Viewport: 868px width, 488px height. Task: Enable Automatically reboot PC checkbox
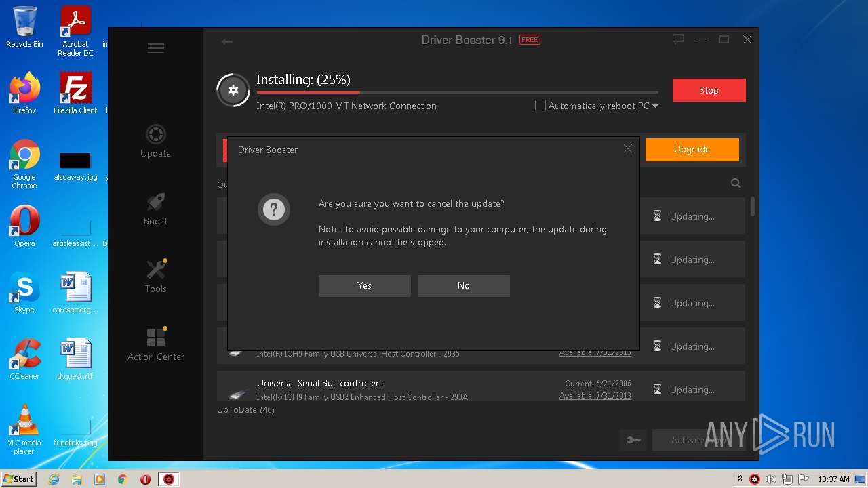point(540,106)
